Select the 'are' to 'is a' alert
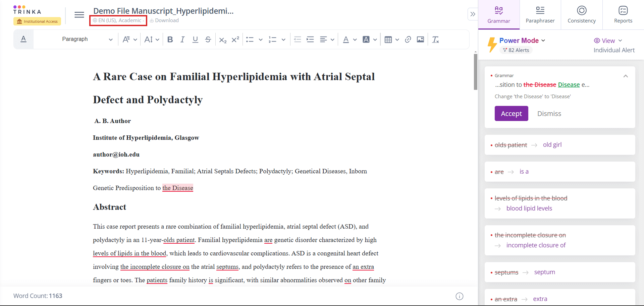This screenshot has width=644, height=306. pyautogui.click(x=560, y=172)
